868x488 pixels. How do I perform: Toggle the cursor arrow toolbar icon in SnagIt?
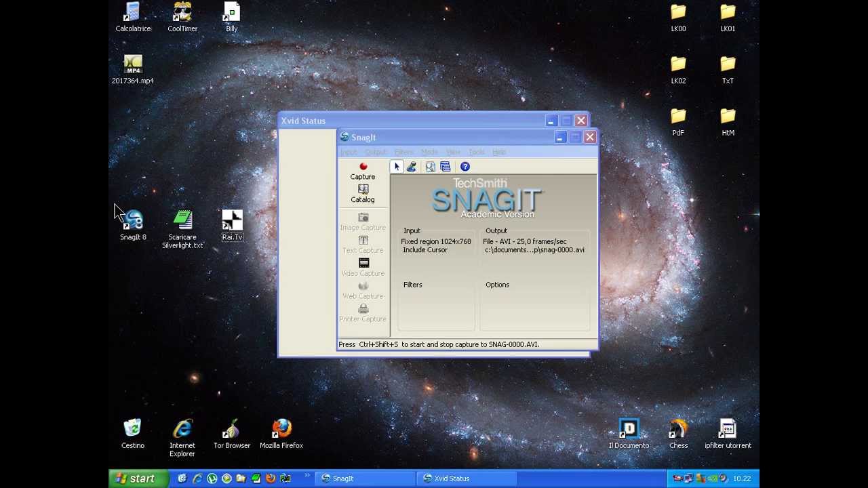397,167
